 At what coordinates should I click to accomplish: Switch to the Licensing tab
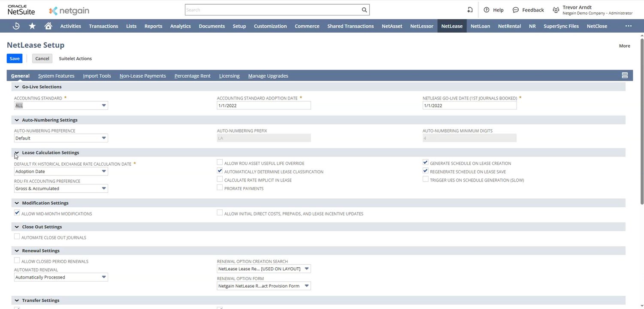pyautogui.click(x=230, y=76)
